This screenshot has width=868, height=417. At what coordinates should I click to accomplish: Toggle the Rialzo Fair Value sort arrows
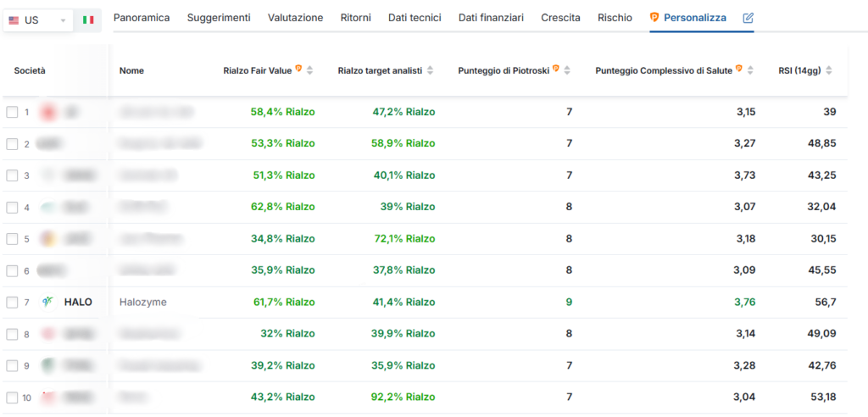(x=310, y=70)
